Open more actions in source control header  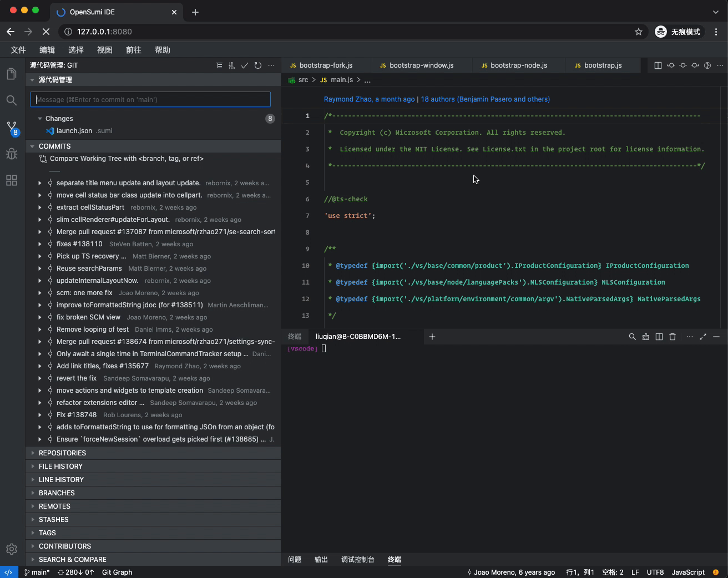(x=271, y=65)
